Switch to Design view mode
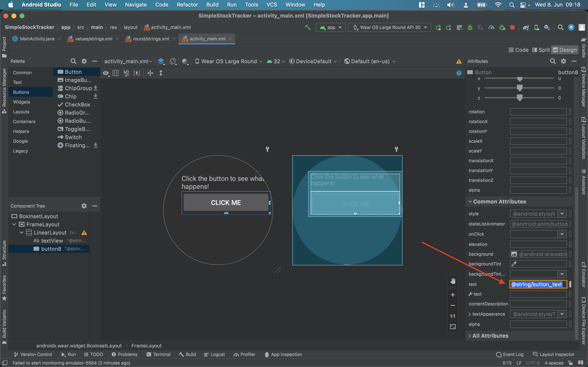The height and width of the screenshot is (367, 588). click(565, 50)
